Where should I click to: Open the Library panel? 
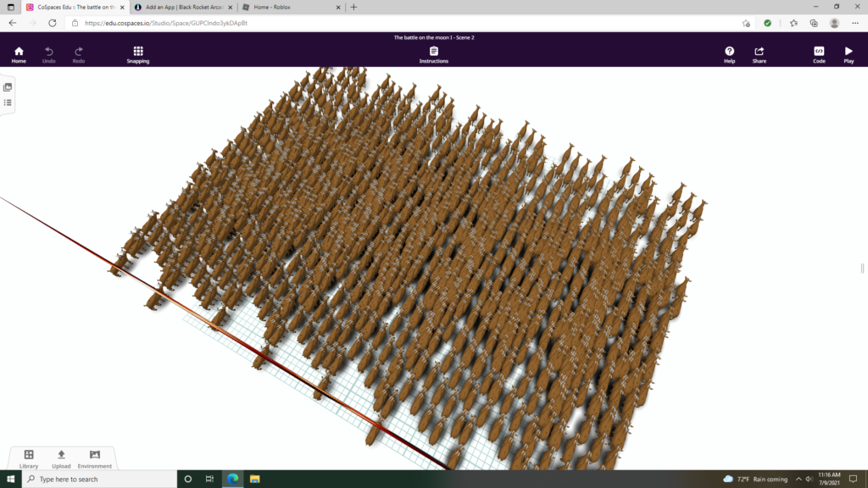coord(29,459)
